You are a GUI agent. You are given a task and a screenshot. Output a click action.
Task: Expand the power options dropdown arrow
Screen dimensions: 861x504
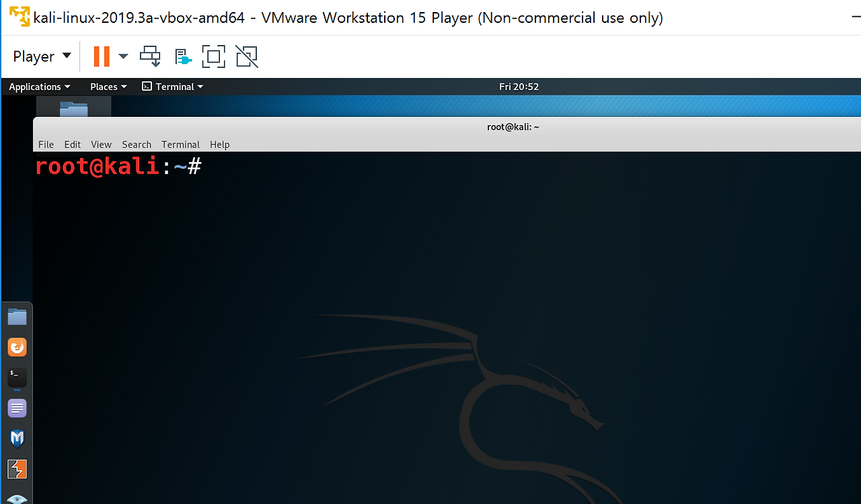point(123,56)
